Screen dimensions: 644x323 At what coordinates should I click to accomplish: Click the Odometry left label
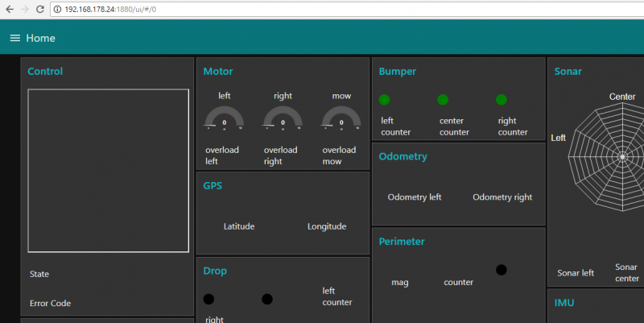[x=415, y=197]
